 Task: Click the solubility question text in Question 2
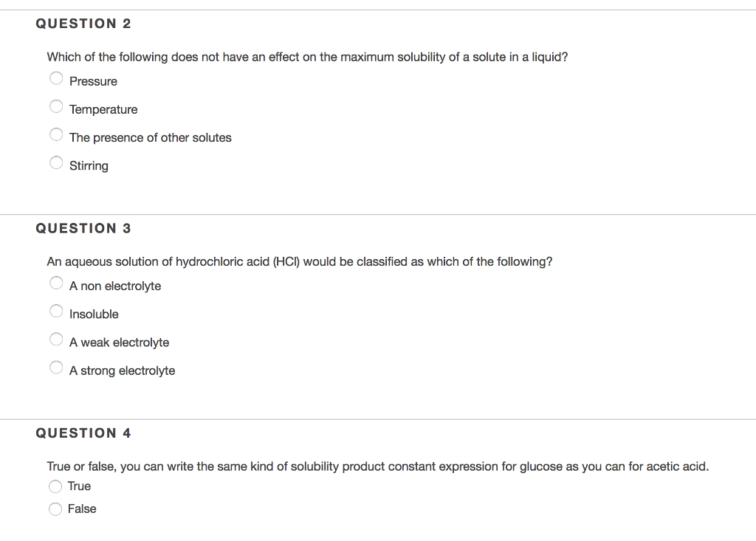pyautogui.click(x=307, y=57)
